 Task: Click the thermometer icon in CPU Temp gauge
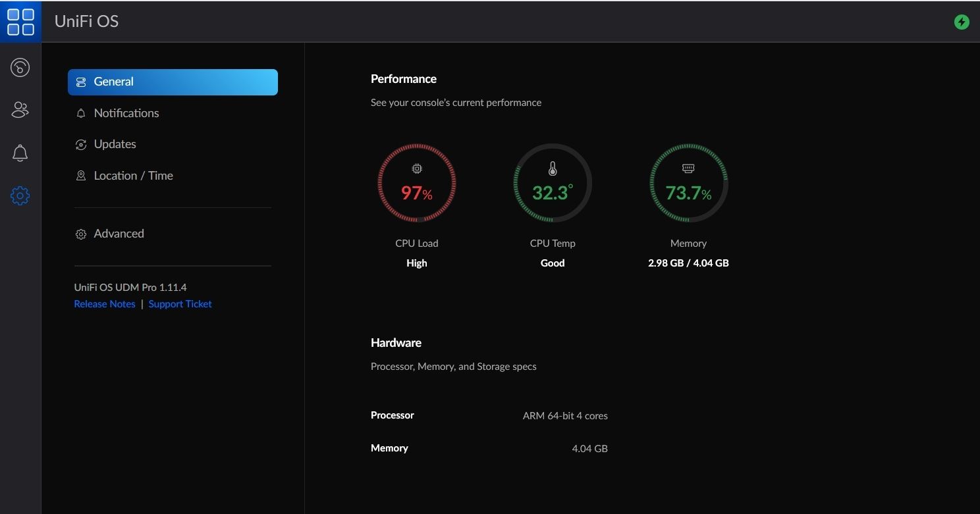553,168
